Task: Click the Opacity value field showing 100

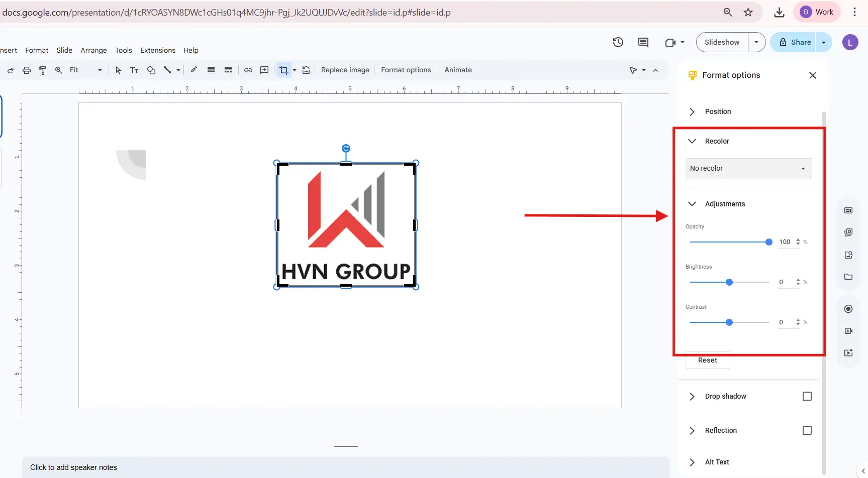Action: [x=785, y=242]
